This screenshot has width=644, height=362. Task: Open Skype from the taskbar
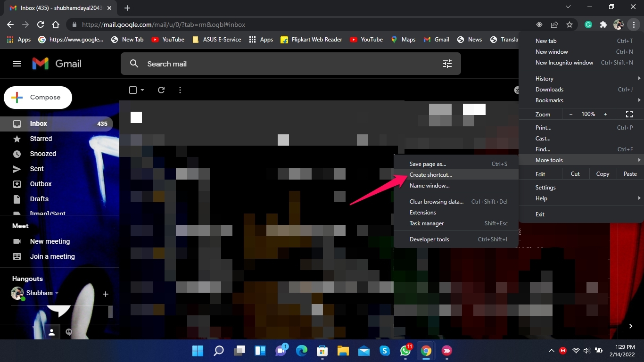point(385,351)
